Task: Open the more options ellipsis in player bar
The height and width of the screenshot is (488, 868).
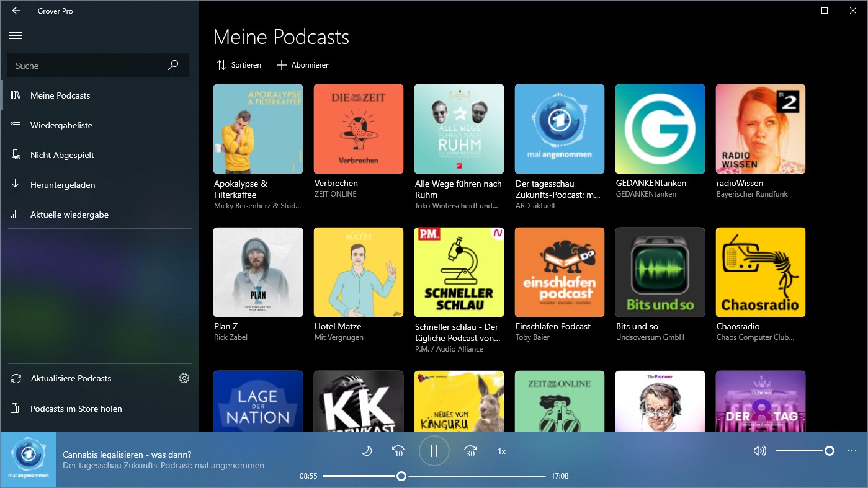Action: (x=852, y=451)
